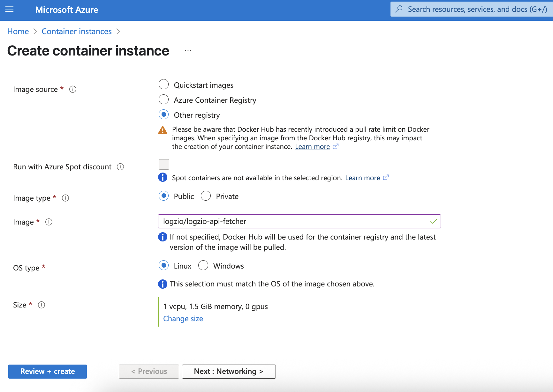Open the ellipsis more options menu
Viewport: 553px width, 392px height.
pos(188,51)
